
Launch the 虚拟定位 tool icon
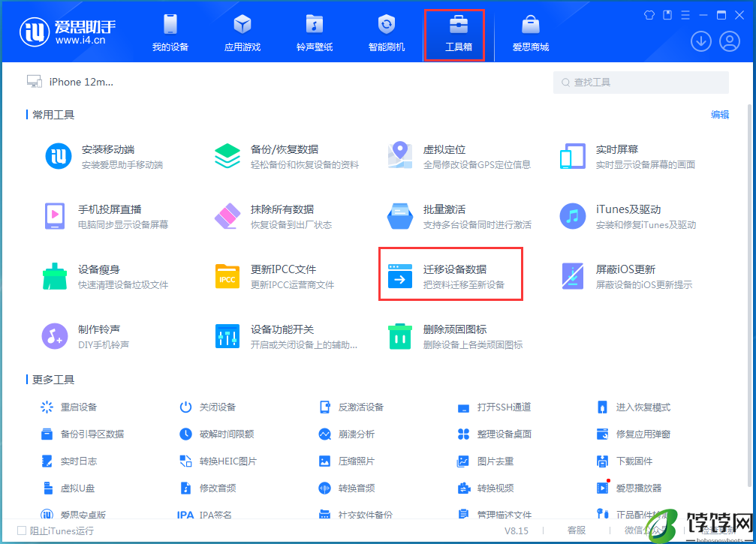click(399, 155)
